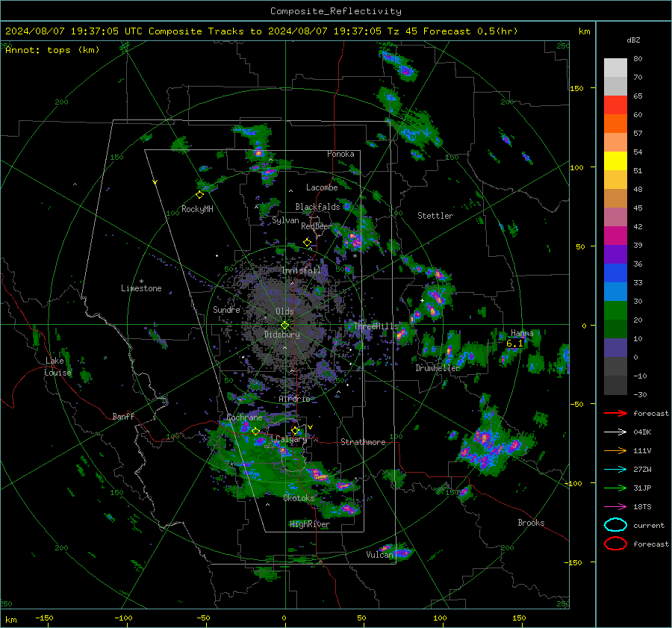The width and height of the screenshot is (672, 628).
Task: Click the ThreeHills town label
Action: coord(376,326)
